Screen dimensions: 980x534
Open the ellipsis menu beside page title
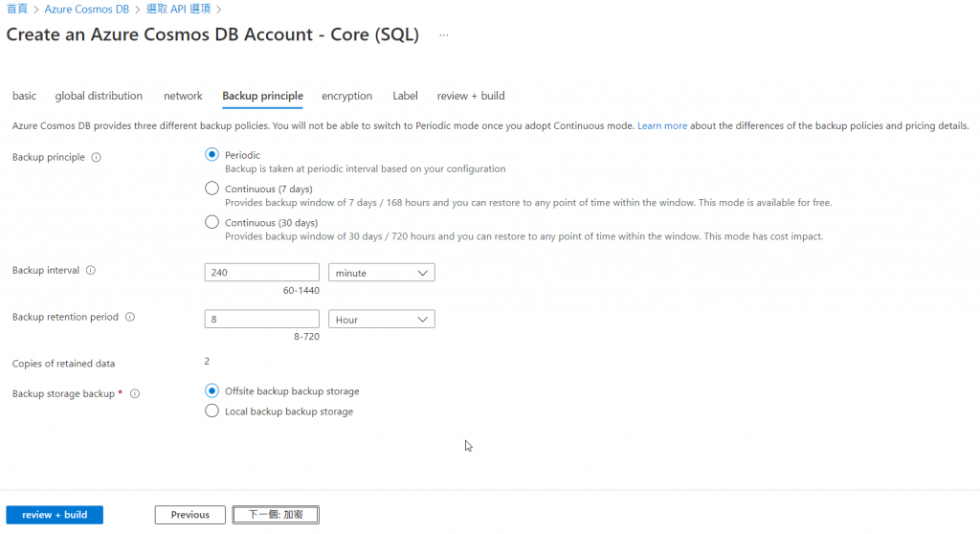click(443, 35)
